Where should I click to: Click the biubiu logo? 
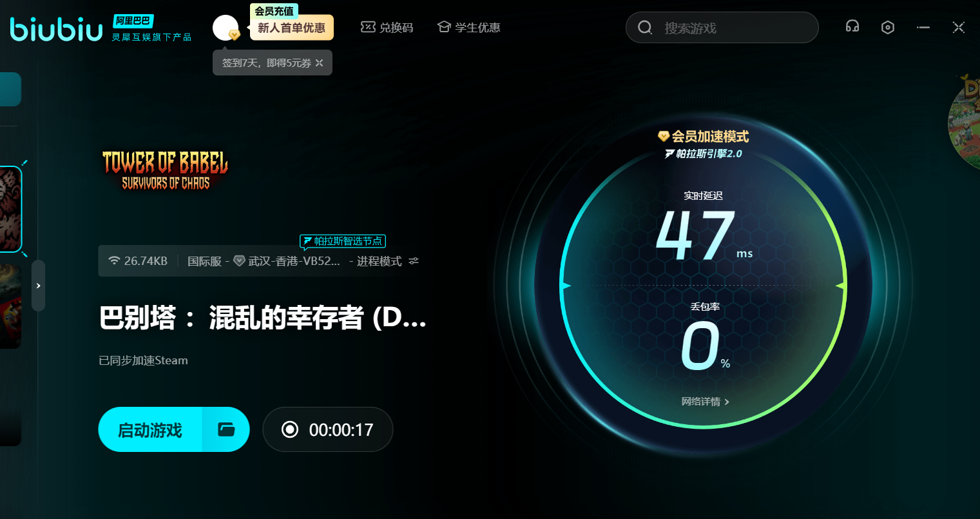point(57,29)
